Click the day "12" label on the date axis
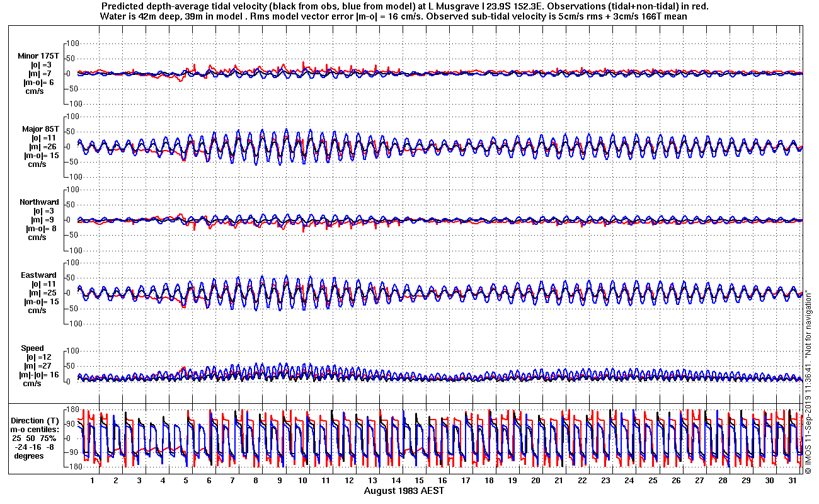Screen dimensions: 819x504 pyautogui.click(x=349, y=480)
